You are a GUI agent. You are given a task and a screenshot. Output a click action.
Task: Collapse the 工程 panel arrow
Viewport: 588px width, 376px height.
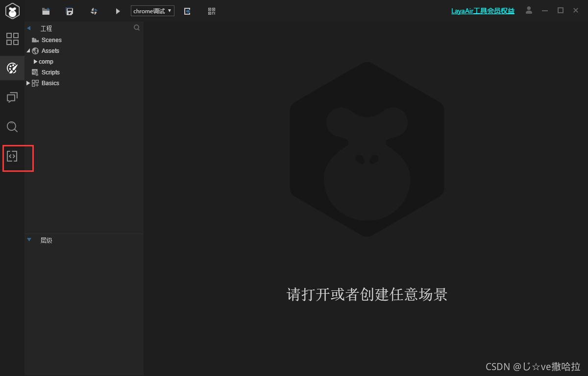[29, 28]
